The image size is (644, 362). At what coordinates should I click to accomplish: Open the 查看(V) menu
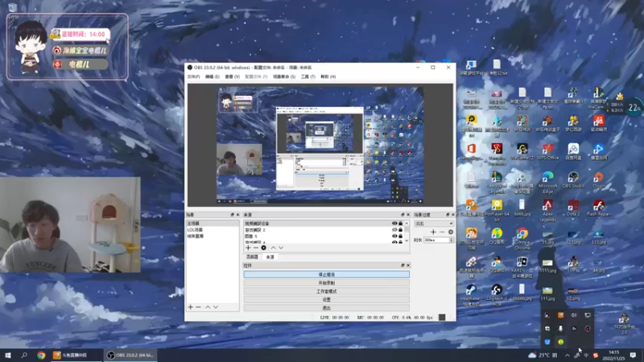click(x=232, y=76)
